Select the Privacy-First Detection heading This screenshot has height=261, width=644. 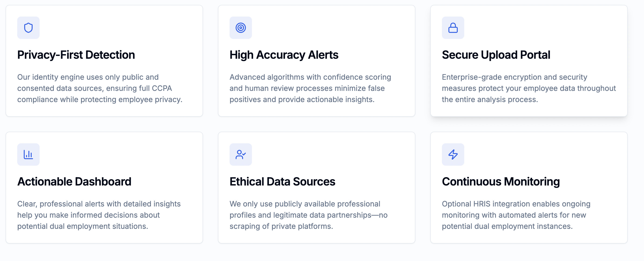[x=76, y=55]
